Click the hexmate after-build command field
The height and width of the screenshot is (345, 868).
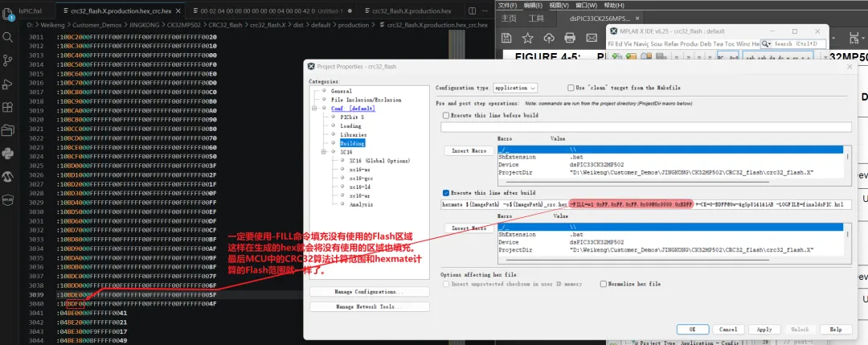click(646, 204)
